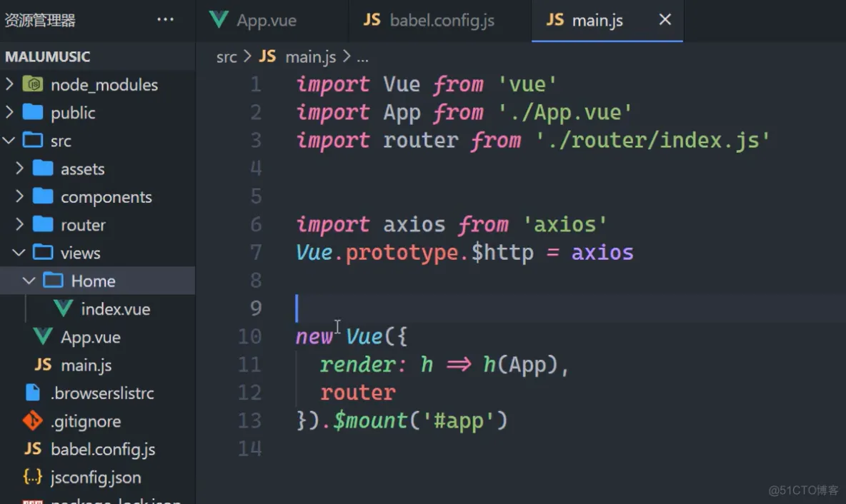Collapse the views folder chevron
Viewport: 846px width, 504px height.
pyautogui.click(x=19, y=252)
